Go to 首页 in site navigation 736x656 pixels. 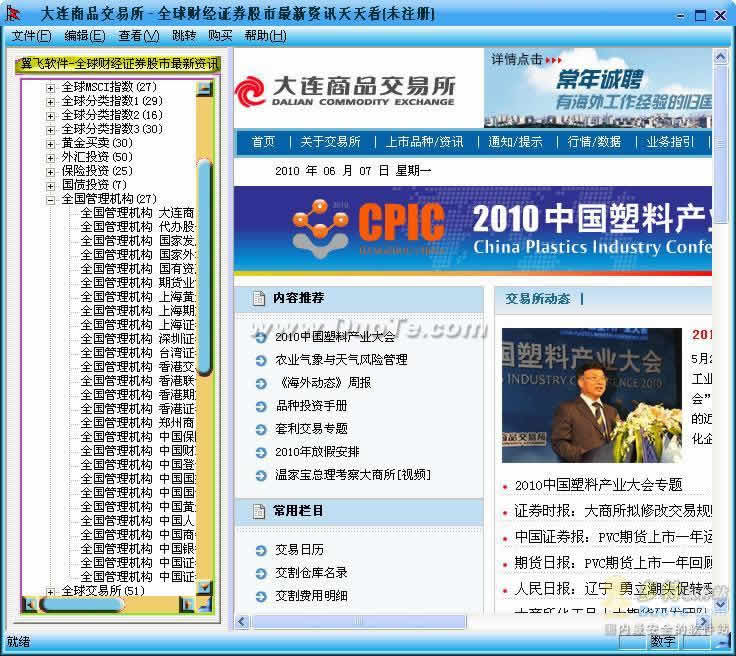pos(263,142)
